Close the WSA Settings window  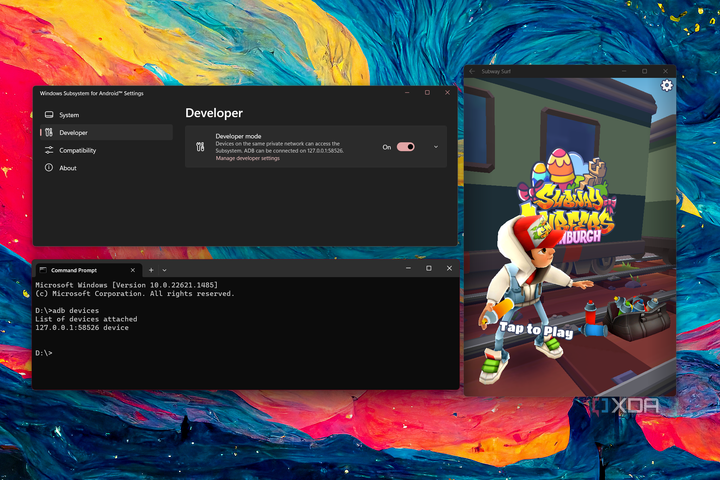coord(447,92)
